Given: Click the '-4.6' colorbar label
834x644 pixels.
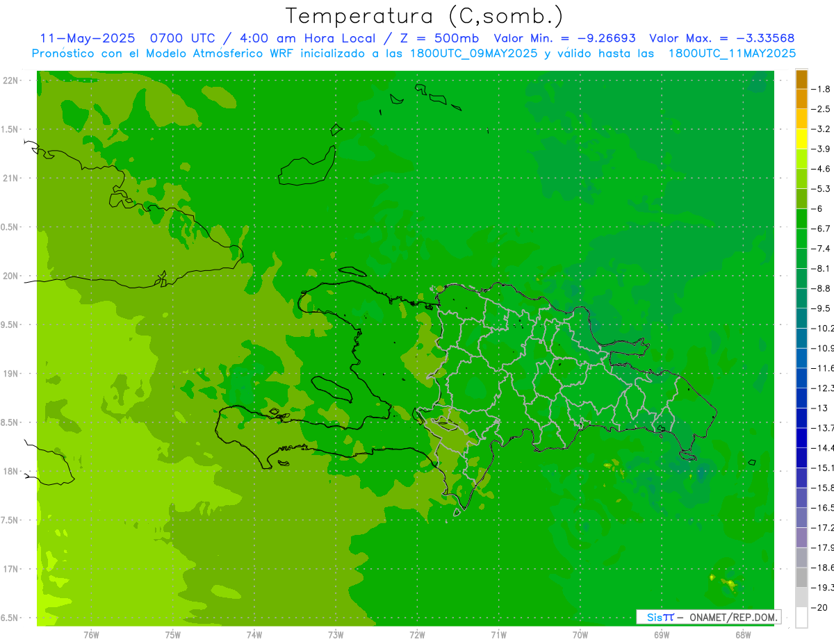Looking at the screenshot, I should tap(821, 169).
